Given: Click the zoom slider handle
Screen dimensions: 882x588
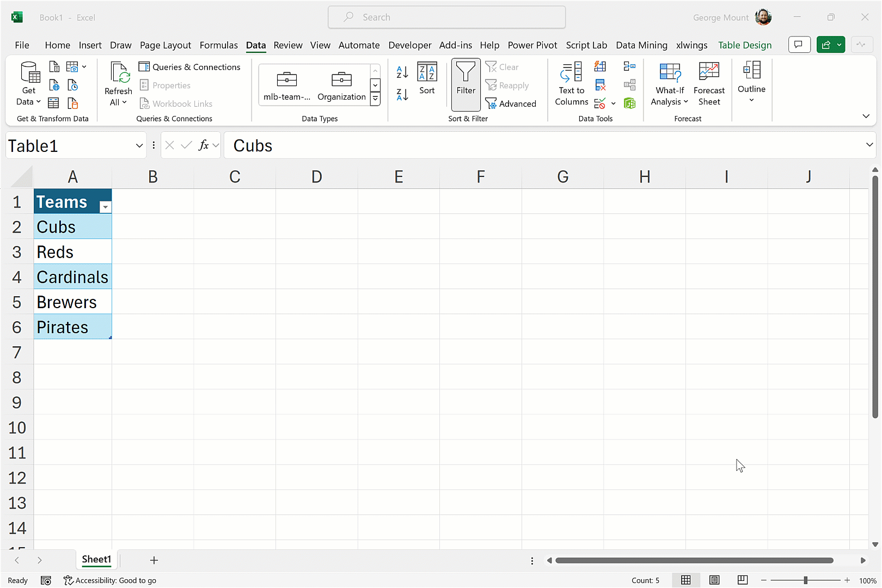Looking at the screenshot, I should [x=805, y=580].
